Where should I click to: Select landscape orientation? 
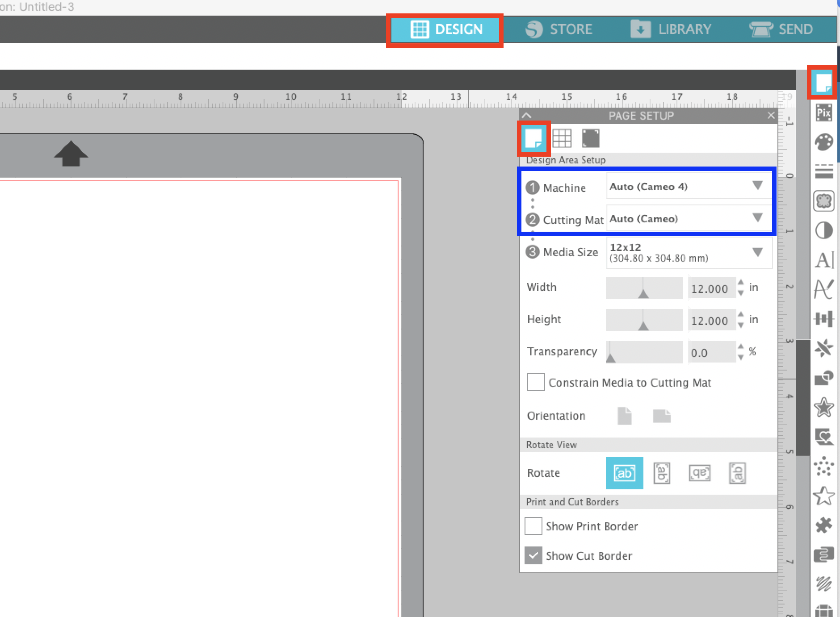tap(662, 416)
